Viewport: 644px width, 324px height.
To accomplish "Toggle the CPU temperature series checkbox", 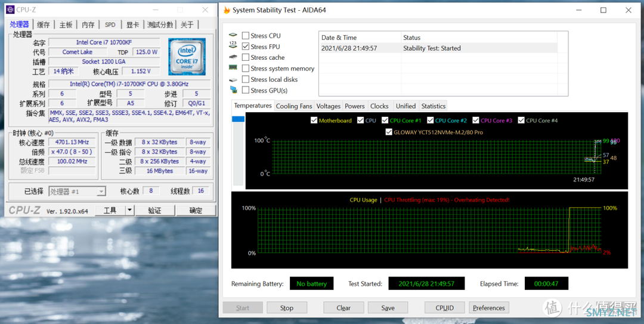I will (360, 121).
